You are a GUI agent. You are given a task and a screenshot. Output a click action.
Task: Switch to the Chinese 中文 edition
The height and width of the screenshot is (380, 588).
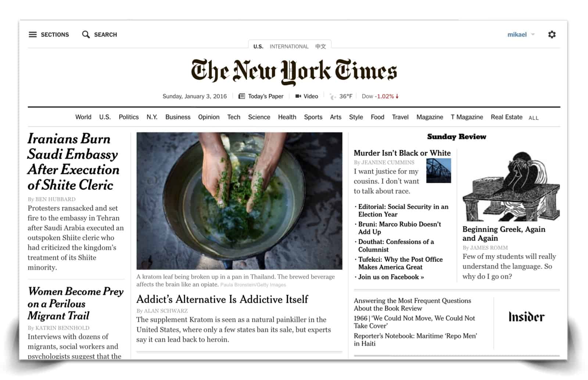[x=320, y=46]
